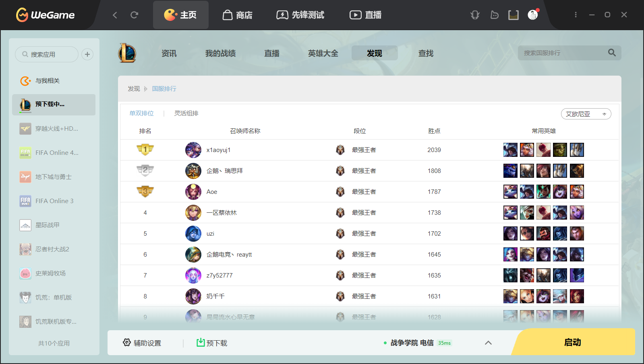Click the tier emblem in uzi's row
644x364 pixels.
pyautogui.click(x=340, y=234)
